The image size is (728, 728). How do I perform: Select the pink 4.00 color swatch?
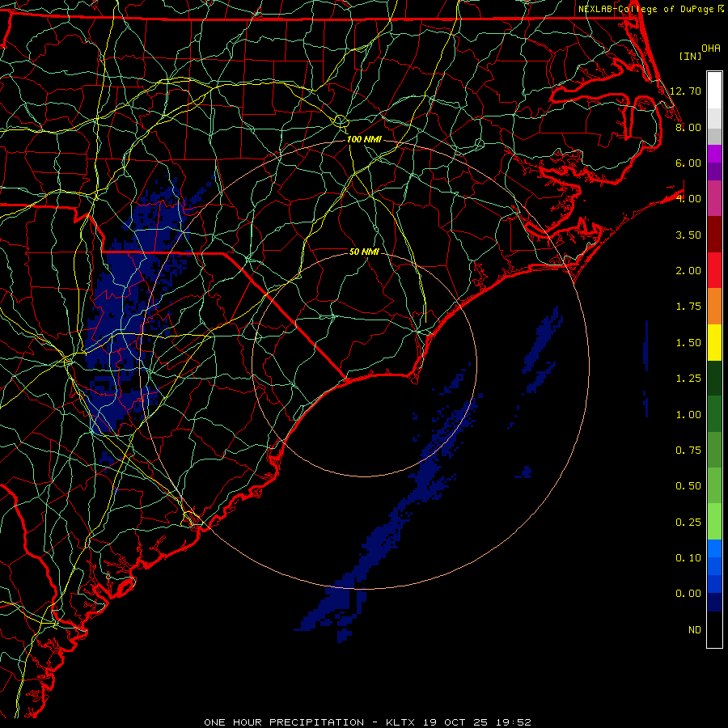714,198
